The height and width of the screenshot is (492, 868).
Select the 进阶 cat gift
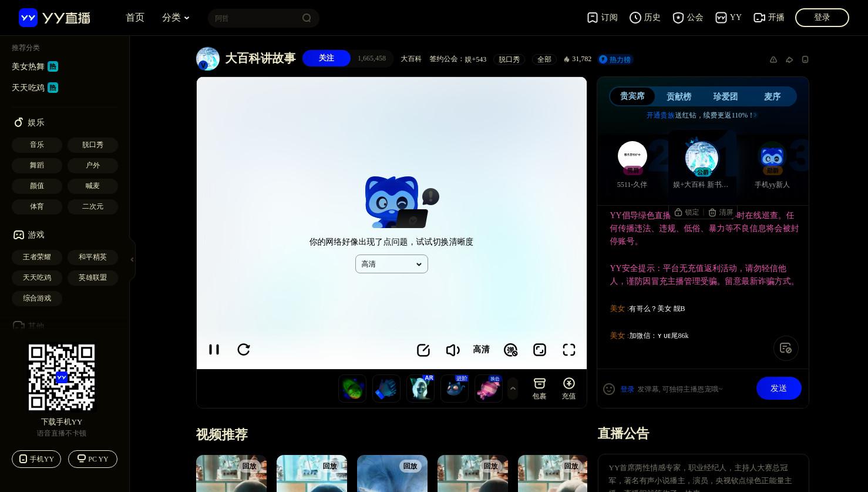click(x=455, y=389)
